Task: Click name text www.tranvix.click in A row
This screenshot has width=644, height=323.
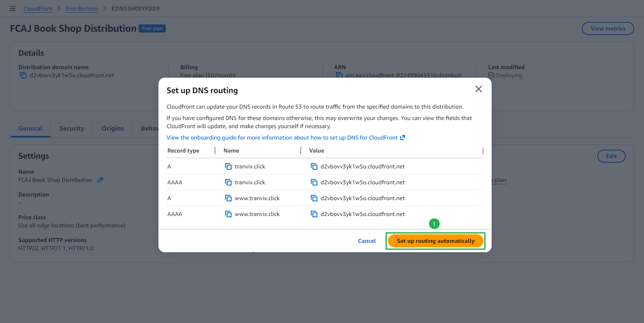Action: point(257,198)
